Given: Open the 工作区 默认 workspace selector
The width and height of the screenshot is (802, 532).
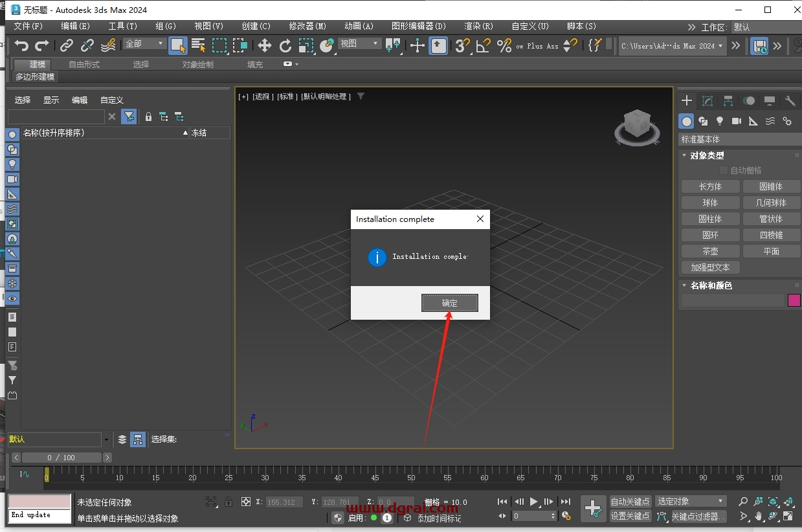Looking at the screenshot, I should pos(765,27).
